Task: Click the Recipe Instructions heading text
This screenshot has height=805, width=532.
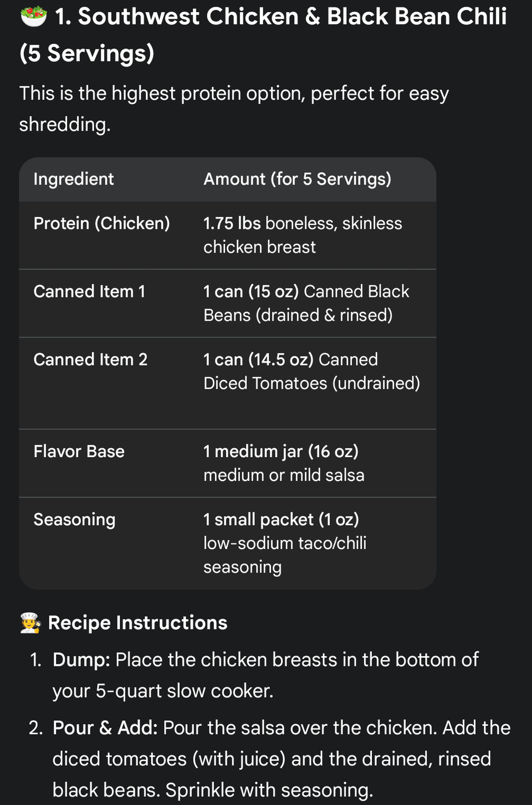Action: pyautogui.click(x=137, y=623)
